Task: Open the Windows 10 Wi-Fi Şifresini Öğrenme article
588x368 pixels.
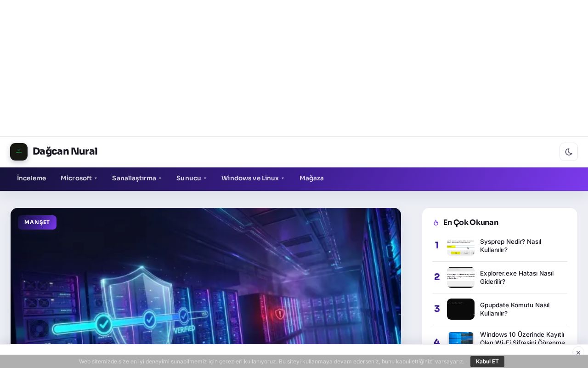Action: click(x=522, y=339)
